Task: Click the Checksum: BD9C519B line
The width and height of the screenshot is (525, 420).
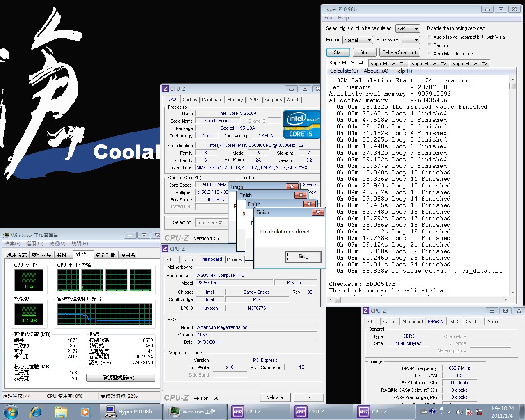Action: pos(362,284)
